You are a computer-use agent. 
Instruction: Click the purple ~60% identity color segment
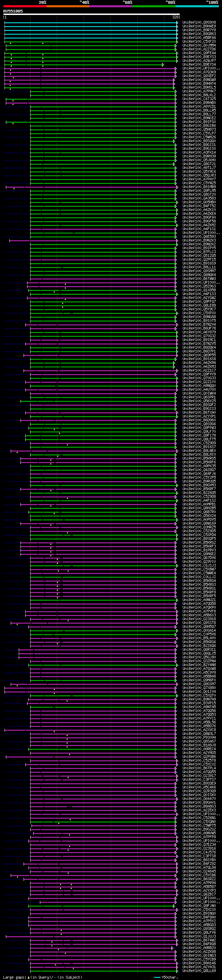click(111, 6)
